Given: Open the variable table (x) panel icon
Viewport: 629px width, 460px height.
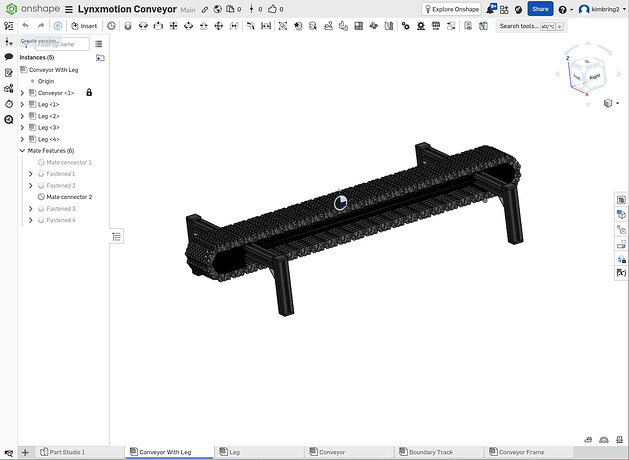Looking at the screenshot, I should coord(621,273).
